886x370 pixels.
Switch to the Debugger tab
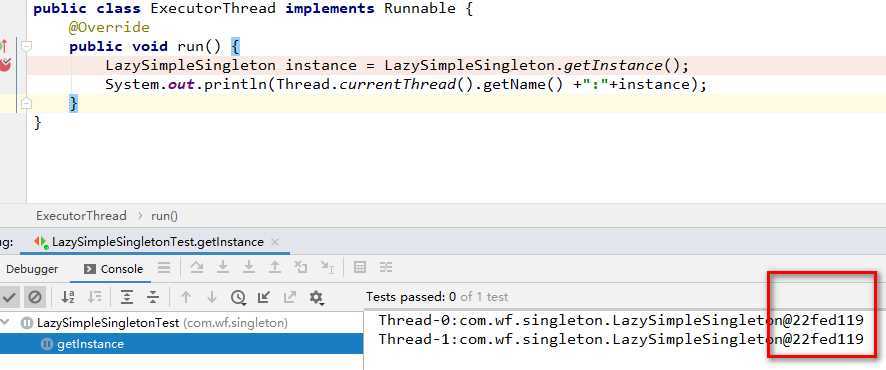[32, 269]
